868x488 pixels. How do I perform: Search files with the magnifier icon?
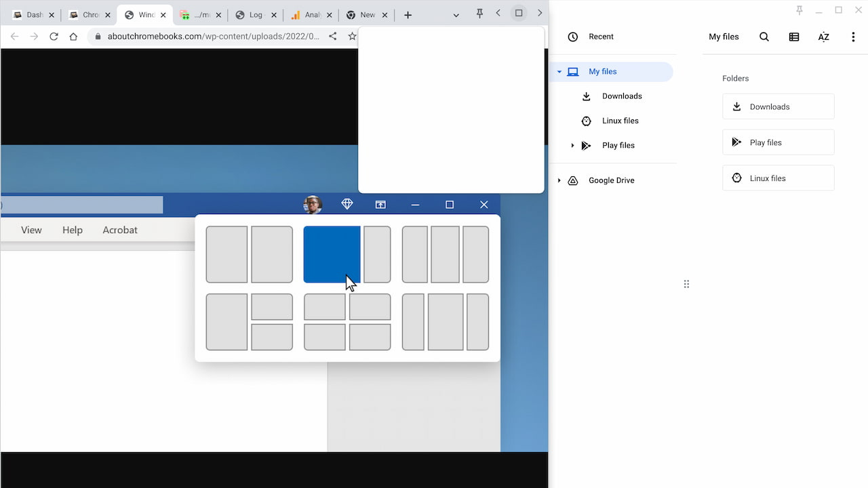click(x=764, y=37)
